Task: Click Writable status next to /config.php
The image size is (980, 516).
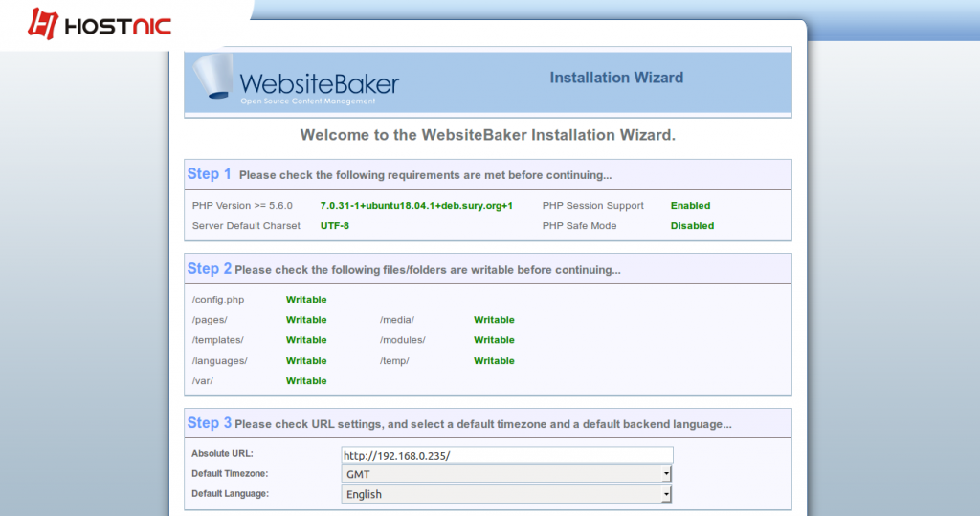Action: tap(306, 299)
